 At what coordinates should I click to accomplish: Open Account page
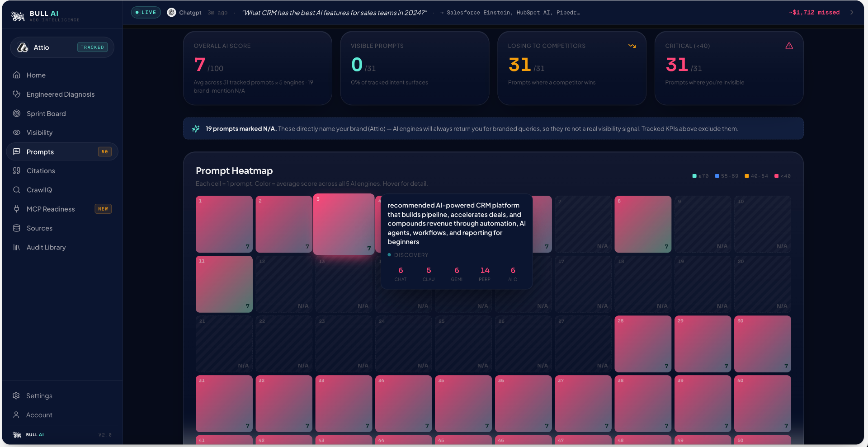62,415
